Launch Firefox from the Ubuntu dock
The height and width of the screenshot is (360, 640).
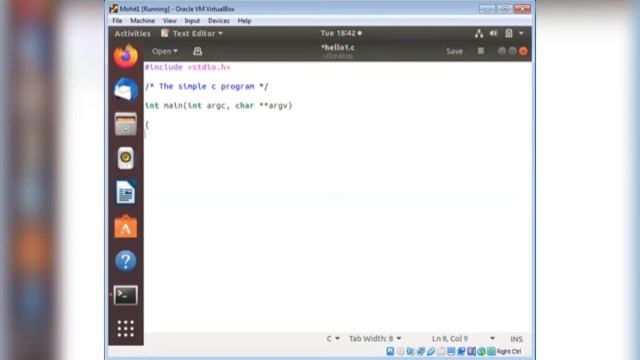(126, 56)
